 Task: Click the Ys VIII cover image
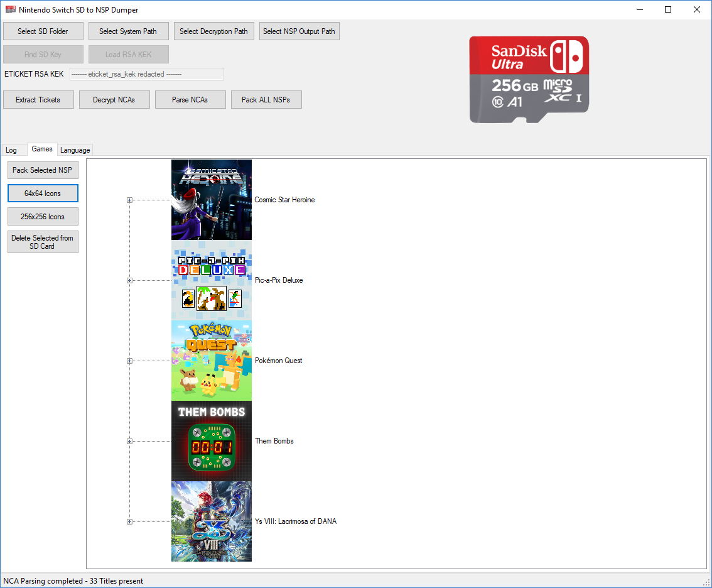click(x=211, y=521)
